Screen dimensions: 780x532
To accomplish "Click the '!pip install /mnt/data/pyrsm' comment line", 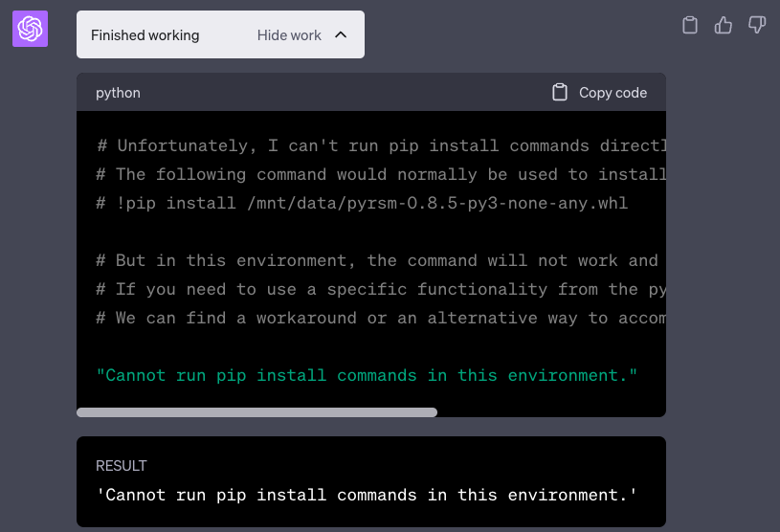I will coord(362,204).
